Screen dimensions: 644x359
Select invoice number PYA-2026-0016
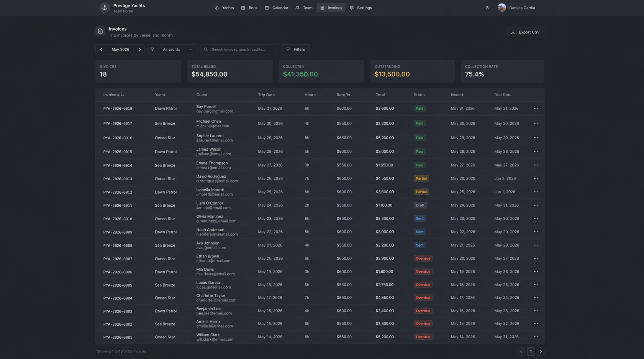pos(118,138)
